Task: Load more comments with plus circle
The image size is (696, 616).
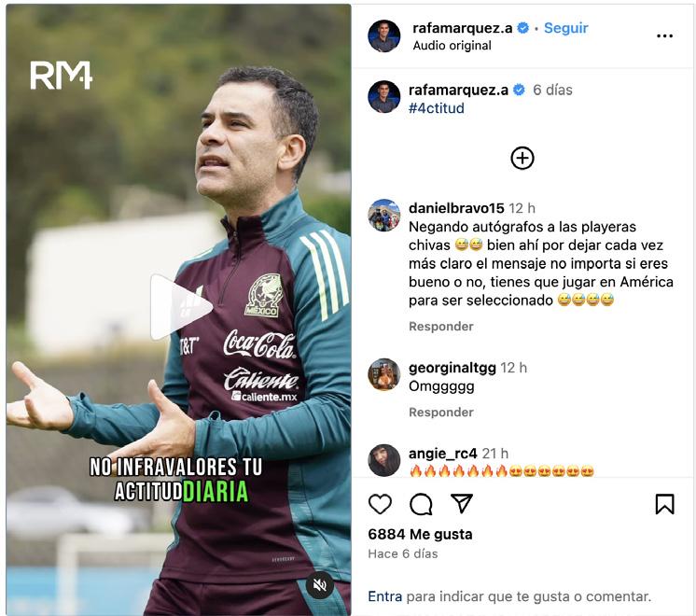Action: 522,158
